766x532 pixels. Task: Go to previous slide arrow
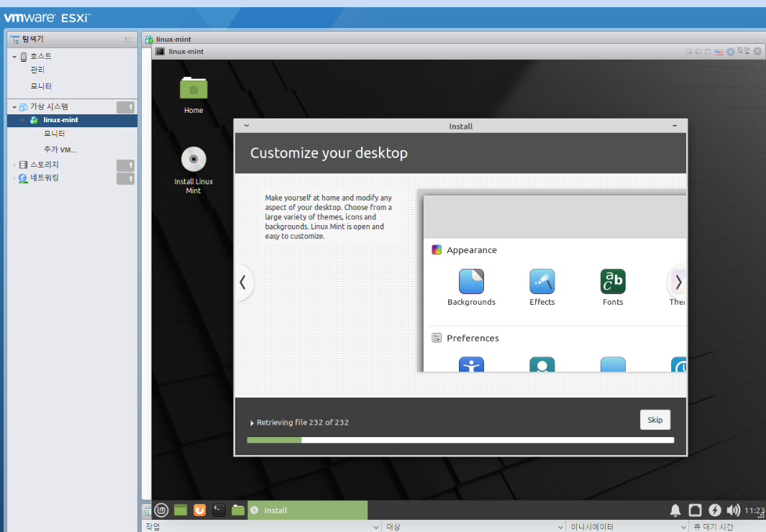coord(243,282)
